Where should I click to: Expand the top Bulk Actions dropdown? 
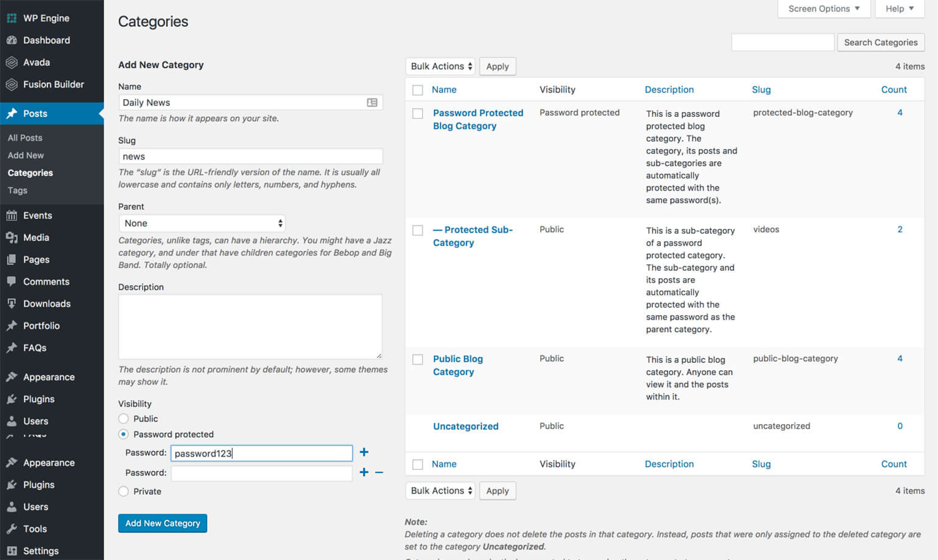pyautogui.click(x=440, y=66)
